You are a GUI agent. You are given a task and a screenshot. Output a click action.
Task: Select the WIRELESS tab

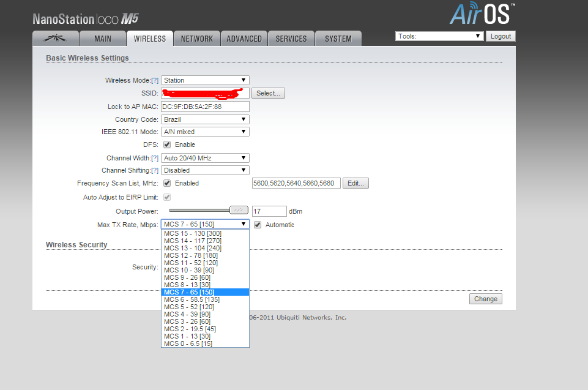tap(150, 39)
